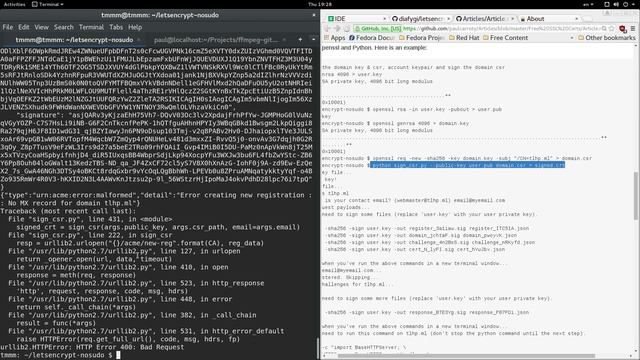The image size is (640, 360).
Task: Click the GitHub, Inc. [US] security badge
Action: (378, 29)
